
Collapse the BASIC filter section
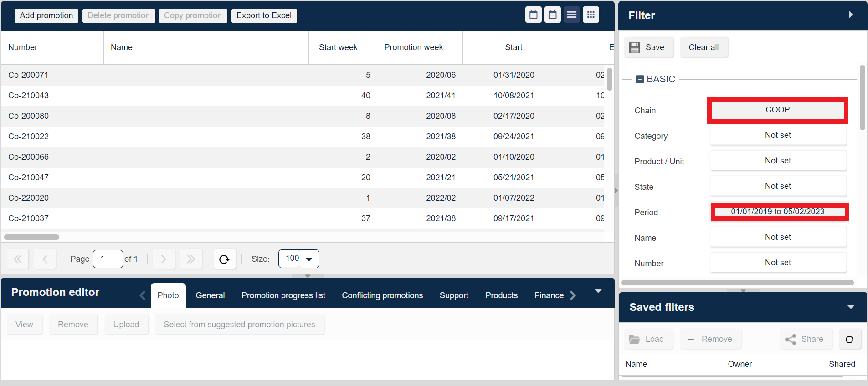640,79
